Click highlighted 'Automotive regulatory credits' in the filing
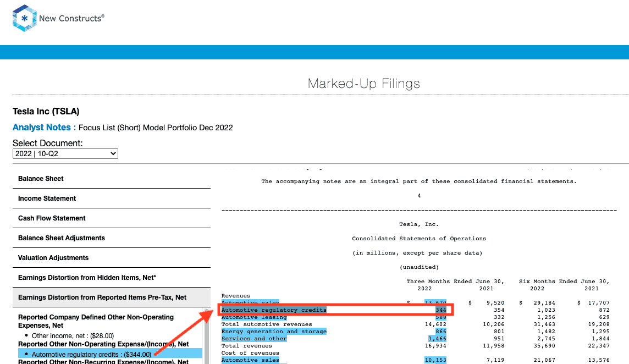The width and height of the screenshot is (629, 364). (x=274, y=310)
